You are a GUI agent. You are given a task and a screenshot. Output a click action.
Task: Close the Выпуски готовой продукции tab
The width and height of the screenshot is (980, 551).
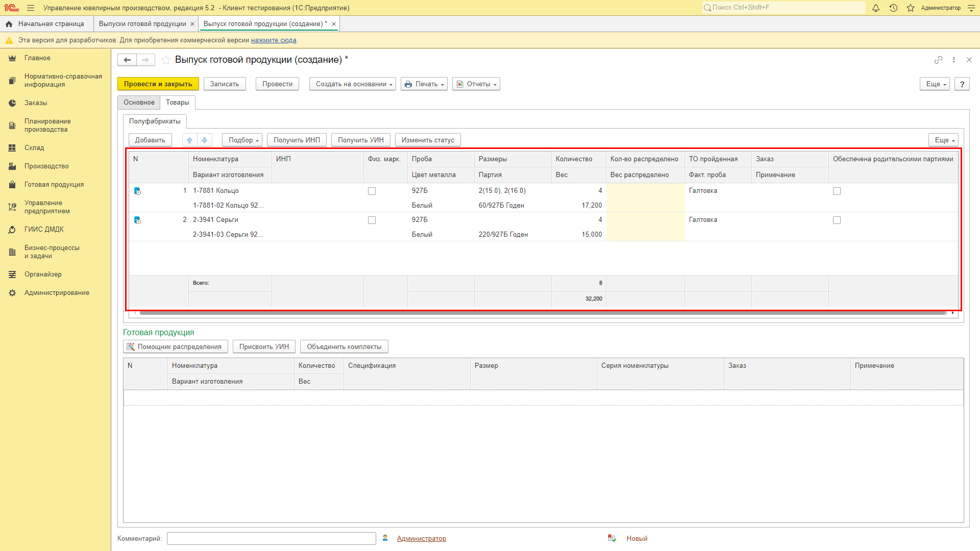[192, 24]
